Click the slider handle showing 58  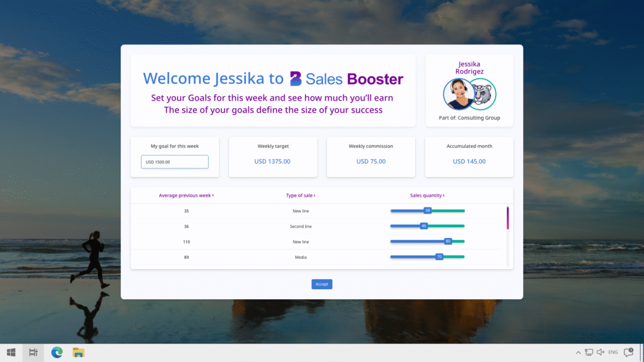[x=428, y=211]
